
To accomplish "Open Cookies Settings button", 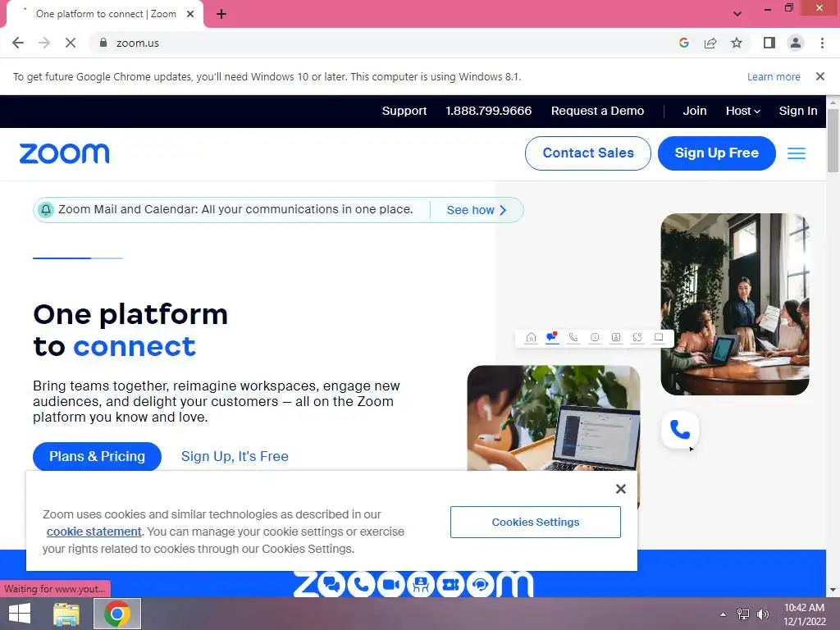I will pyautogui.click(x=536, y=523).
